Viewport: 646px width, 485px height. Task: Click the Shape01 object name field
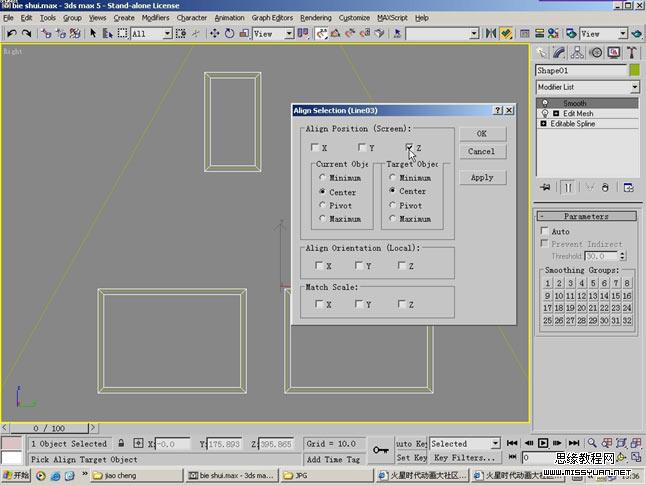coord(581,70)
